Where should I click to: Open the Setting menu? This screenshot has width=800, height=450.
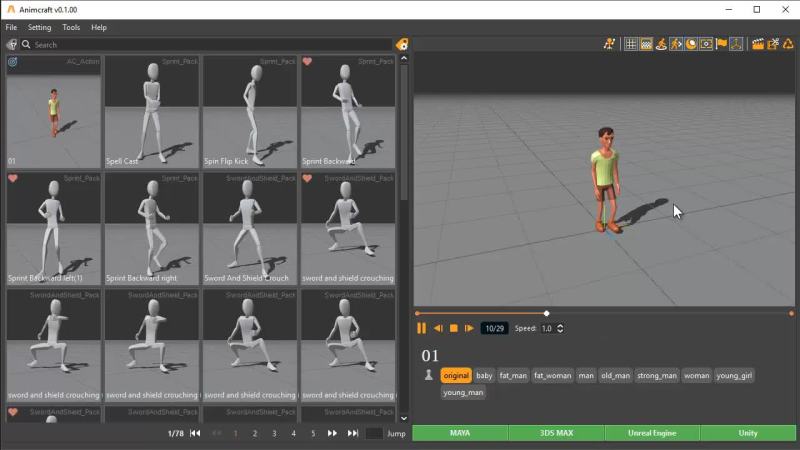39,27
